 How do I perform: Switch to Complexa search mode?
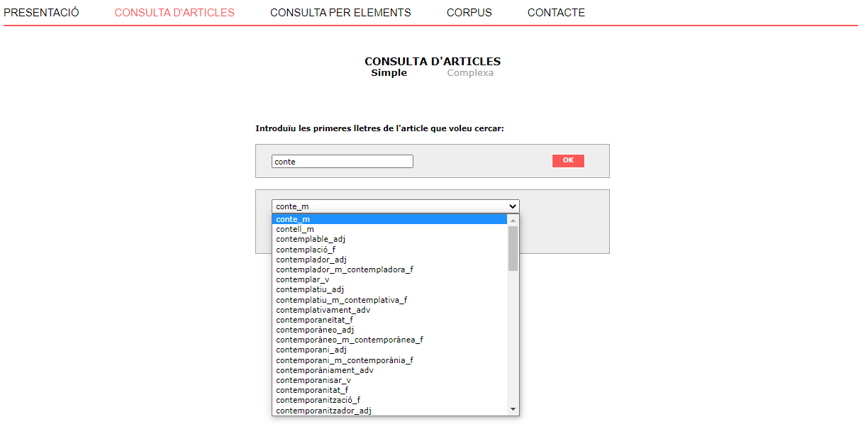coord(469,73)
